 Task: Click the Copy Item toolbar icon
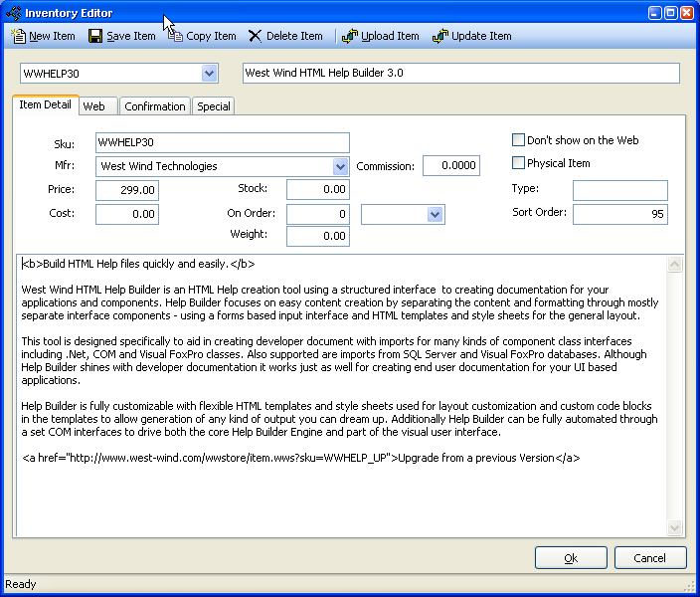(x=176, y=36)
